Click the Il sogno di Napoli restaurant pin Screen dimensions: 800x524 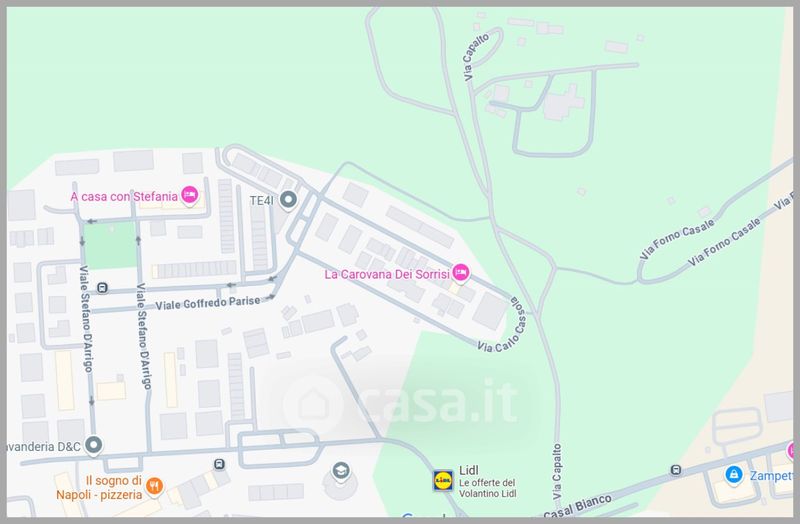coord(154,487)
